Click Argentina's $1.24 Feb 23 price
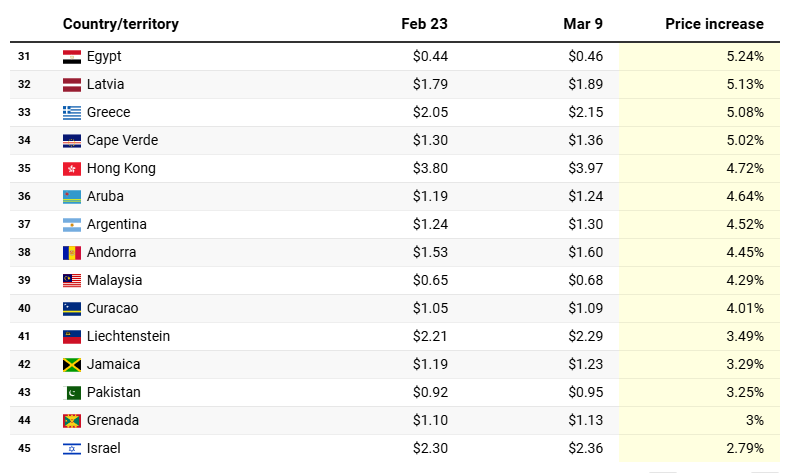 430,224
